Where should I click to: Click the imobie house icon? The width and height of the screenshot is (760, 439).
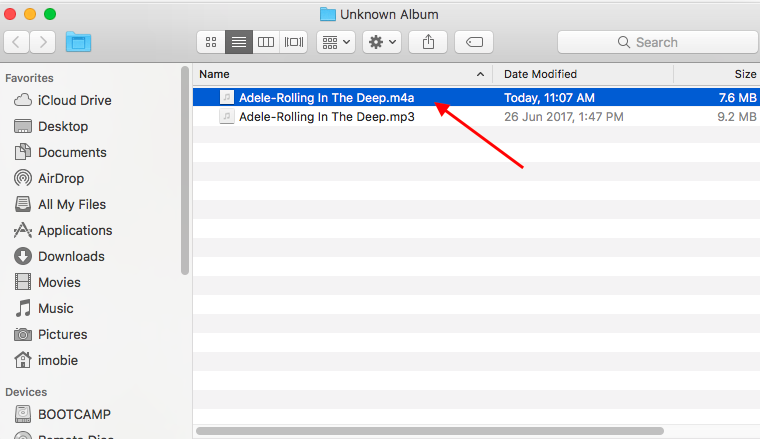click(x=23, y=360)
